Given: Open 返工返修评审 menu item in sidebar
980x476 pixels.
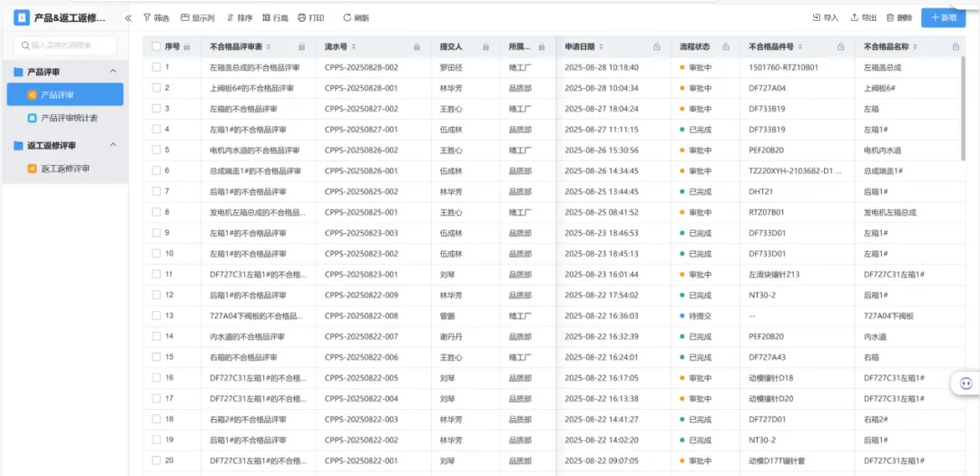Looking at the screenshot, I should (65, 169).
